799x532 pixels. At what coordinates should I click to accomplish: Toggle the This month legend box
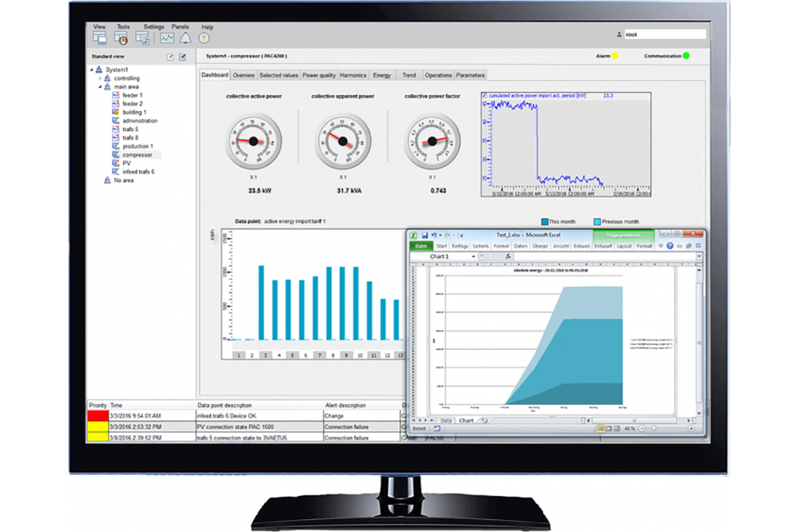click(x=545, y=221)
